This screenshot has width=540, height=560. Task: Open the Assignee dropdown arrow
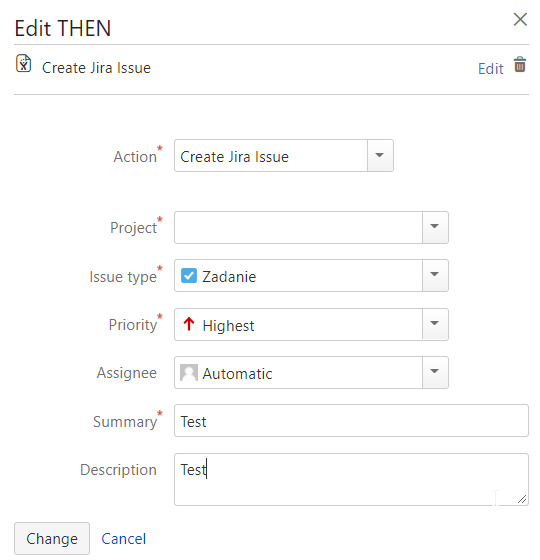435,372
